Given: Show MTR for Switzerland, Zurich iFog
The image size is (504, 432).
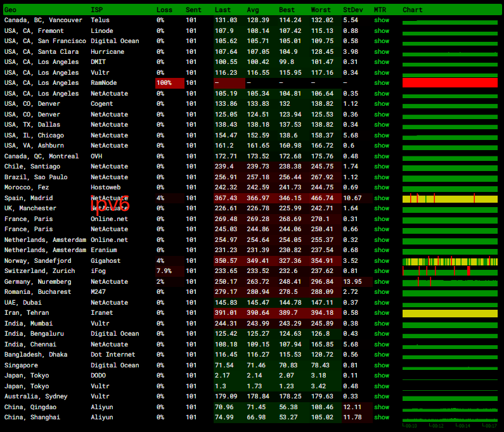Looking at the screenshot, I should tap(382, 271).
